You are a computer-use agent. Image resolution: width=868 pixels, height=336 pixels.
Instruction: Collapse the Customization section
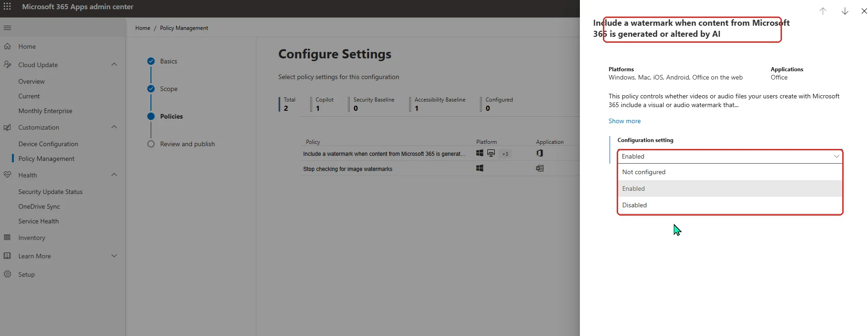[114, 127]
